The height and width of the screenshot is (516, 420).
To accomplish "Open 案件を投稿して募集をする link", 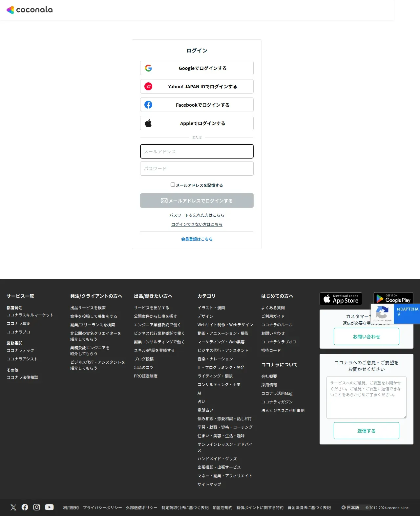I will coord(94,316).
